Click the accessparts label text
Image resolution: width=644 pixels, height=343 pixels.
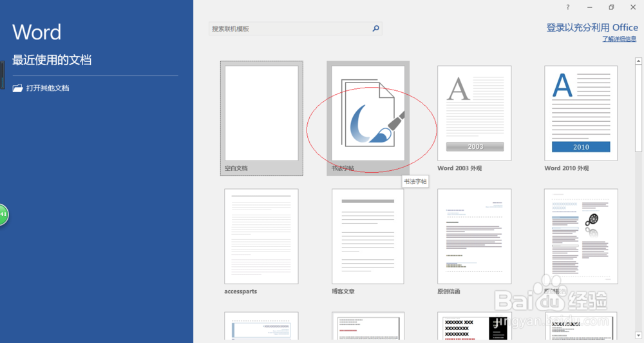(241, 291)
